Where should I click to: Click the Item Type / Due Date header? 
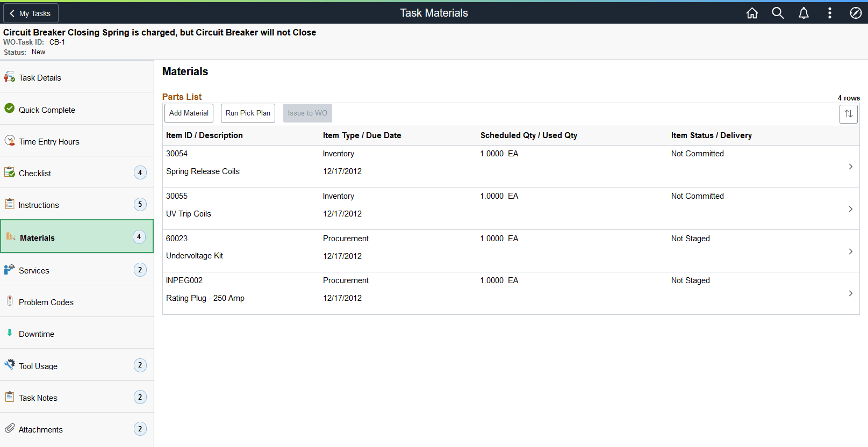point(362,135)
